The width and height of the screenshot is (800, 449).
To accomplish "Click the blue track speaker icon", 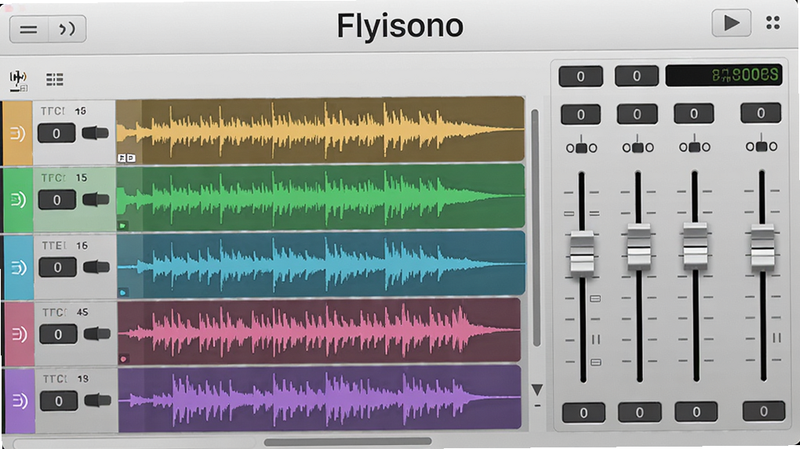I will coord(18,267).
